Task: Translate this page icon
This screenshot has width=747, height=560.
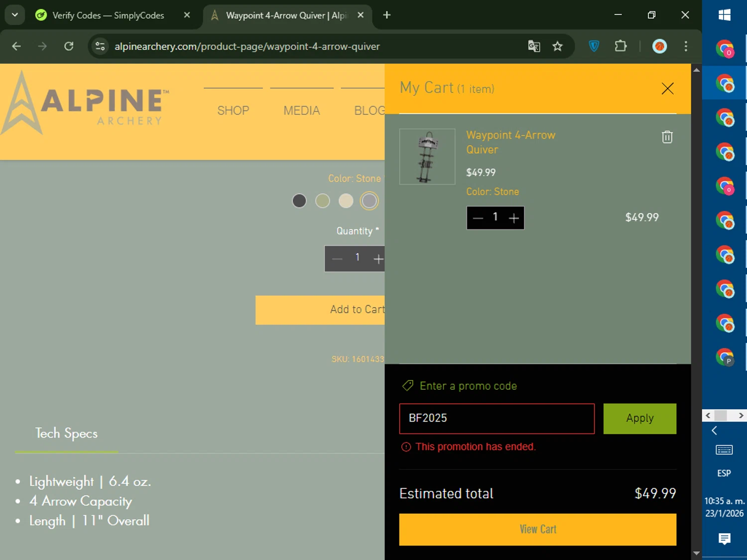Action: tap(534, 46)
